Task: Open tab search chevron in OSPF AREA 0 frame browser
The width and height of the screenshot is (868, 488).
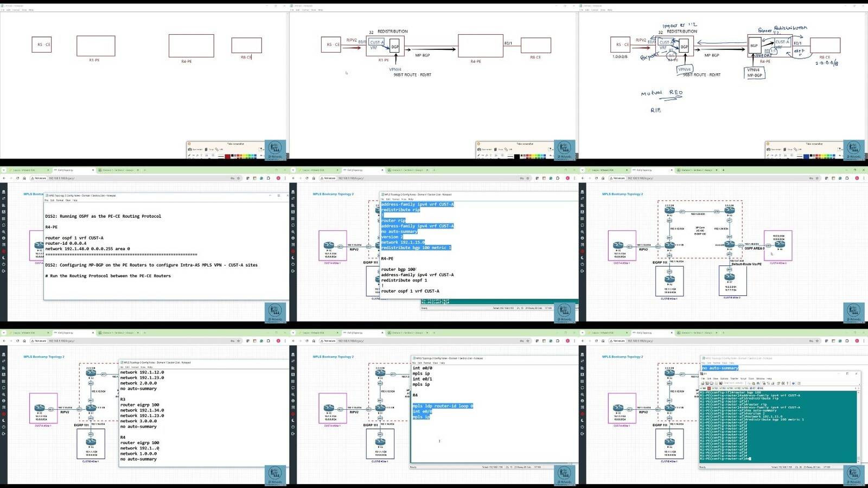Action: click(x=583, y=170)
